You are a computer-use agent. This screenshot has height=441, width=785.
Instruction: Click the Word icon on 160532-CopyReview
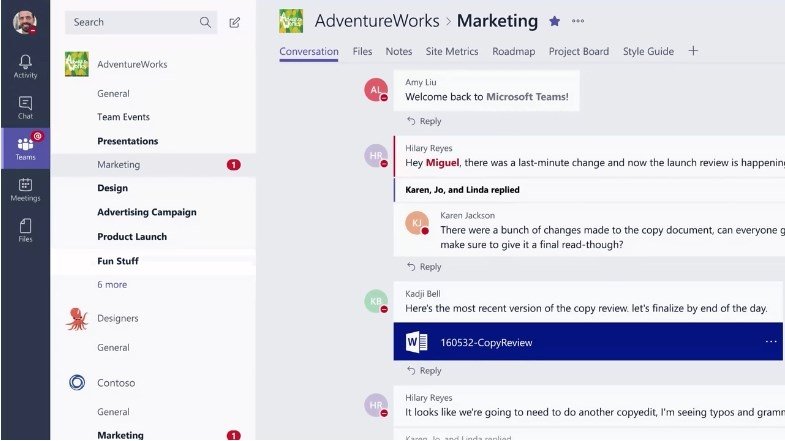tap(417, 342)
